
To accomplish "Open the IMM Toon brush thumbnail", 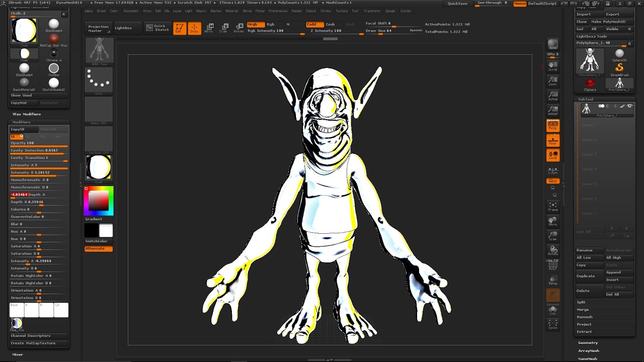I will [99, 51].
